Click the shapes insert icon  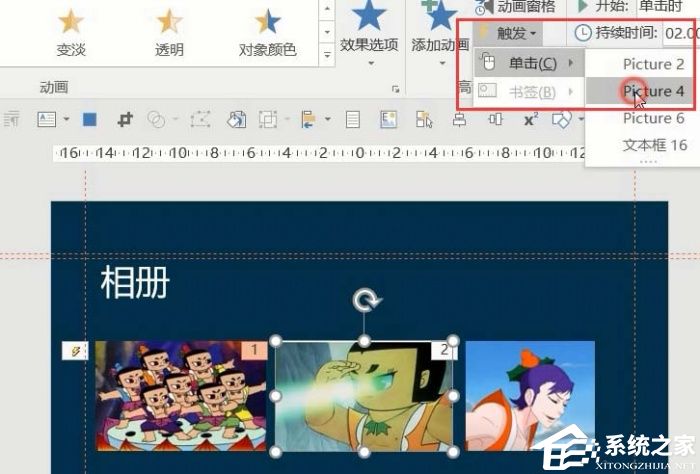[x=562, y=119]
